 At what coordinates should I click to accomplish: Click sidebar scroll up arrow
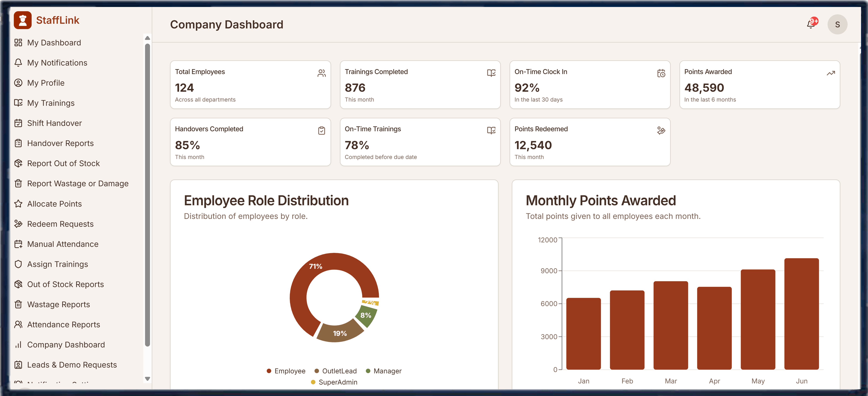[x=147, y=38]
